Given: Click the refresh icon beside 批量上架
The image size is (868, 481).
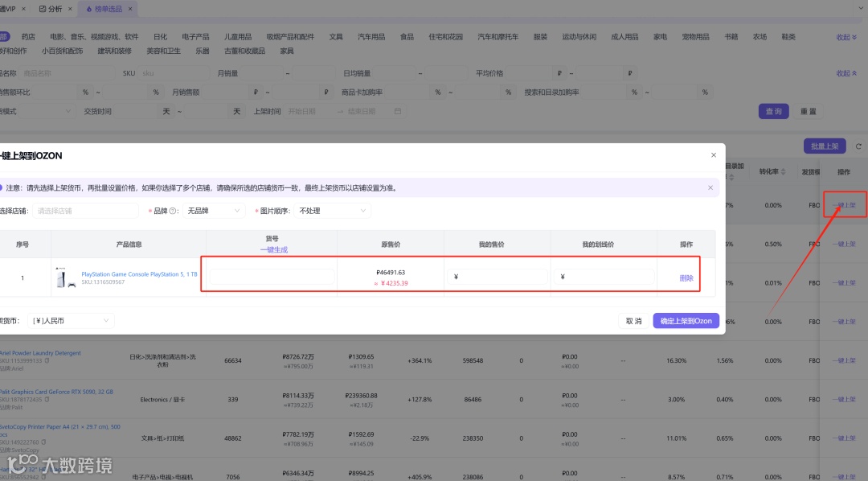Looking at the screenshot, I should point(858,146).
